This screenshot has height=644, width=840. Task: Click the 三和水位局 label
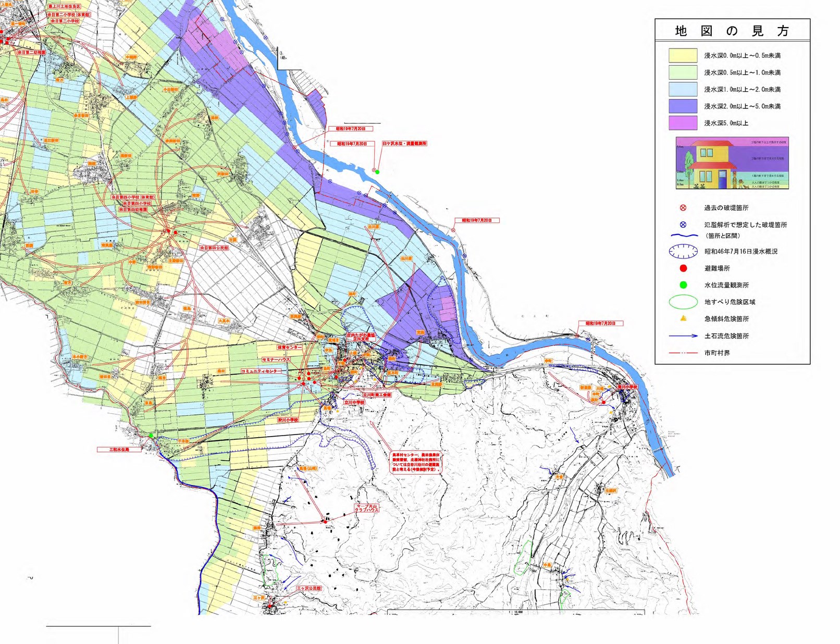click(x=119, y=449)
